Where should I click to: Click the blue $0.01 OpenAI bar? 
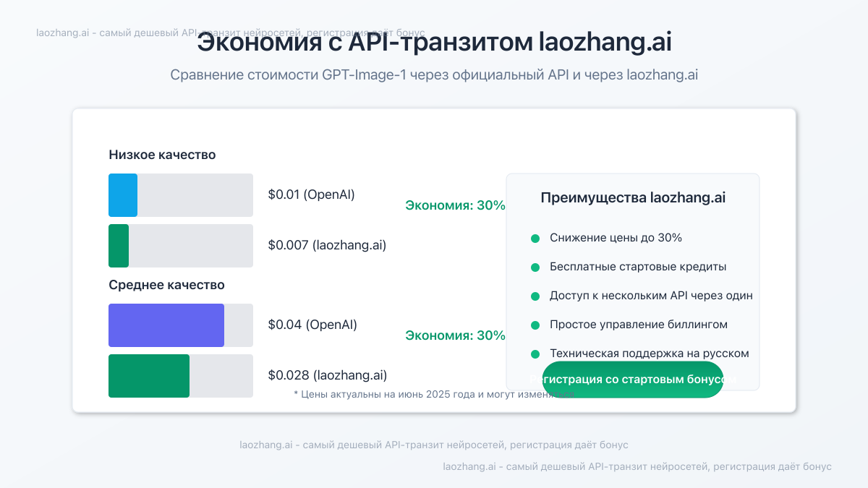click(x=123, y=195)
